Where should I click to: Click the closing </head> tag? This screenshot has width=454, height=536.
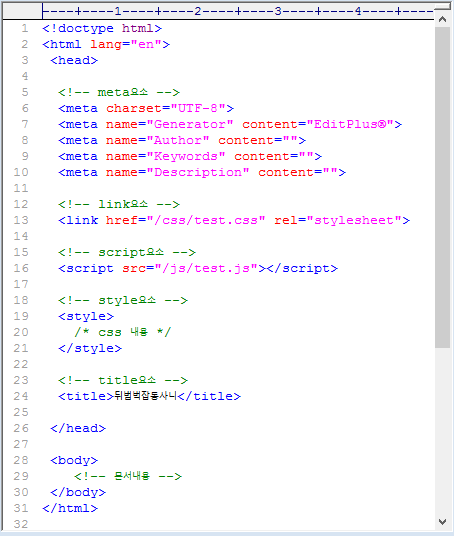pos(78,428)
